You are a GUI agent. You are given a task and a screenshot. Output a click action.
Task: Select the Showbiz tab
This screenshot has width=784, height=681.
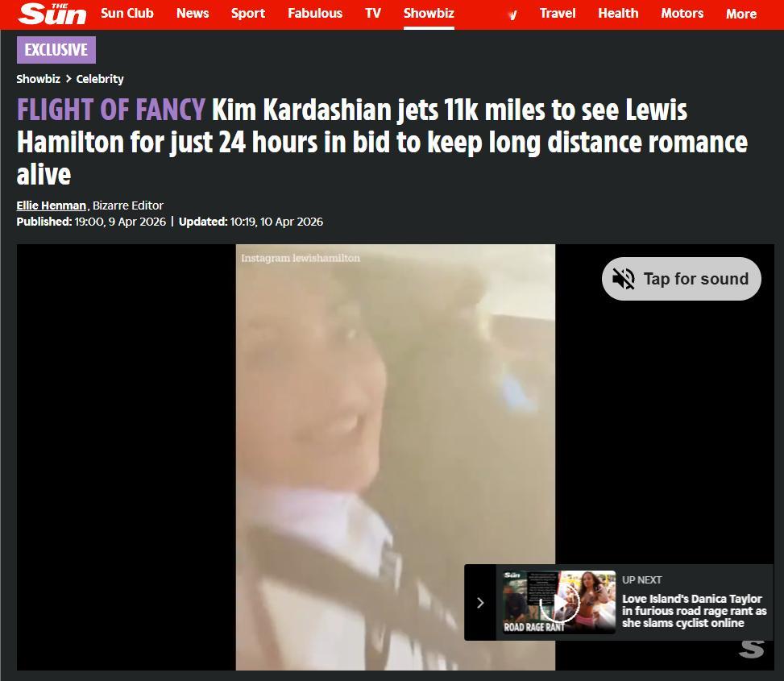429,13
